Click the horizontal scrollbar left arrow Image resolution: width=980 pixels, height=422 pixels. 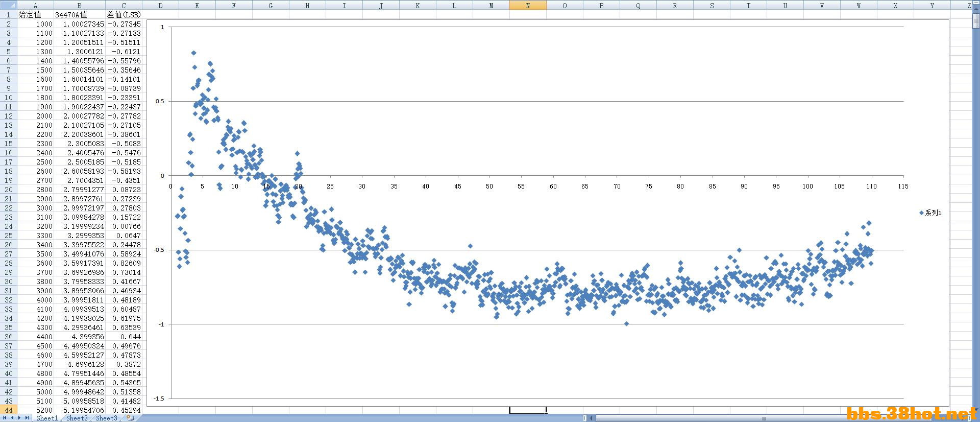pyautogui.click(x=592, y=418)
